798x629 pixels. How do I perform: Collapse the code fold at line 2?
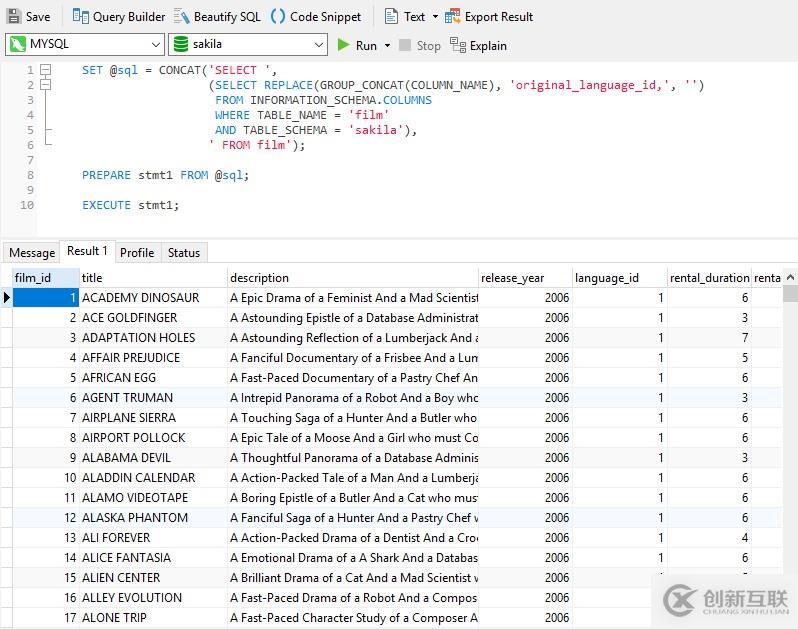click(45, 84)
